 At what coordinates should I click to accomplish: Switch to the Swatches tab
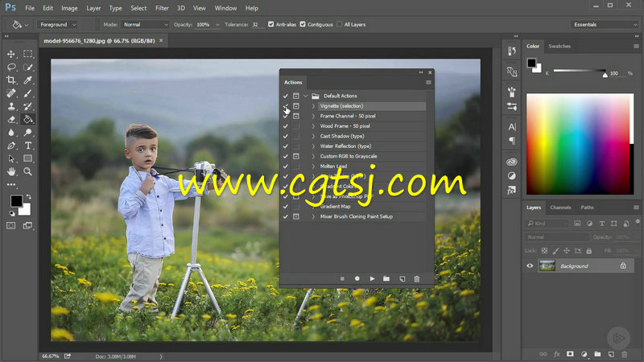point(559,46)
